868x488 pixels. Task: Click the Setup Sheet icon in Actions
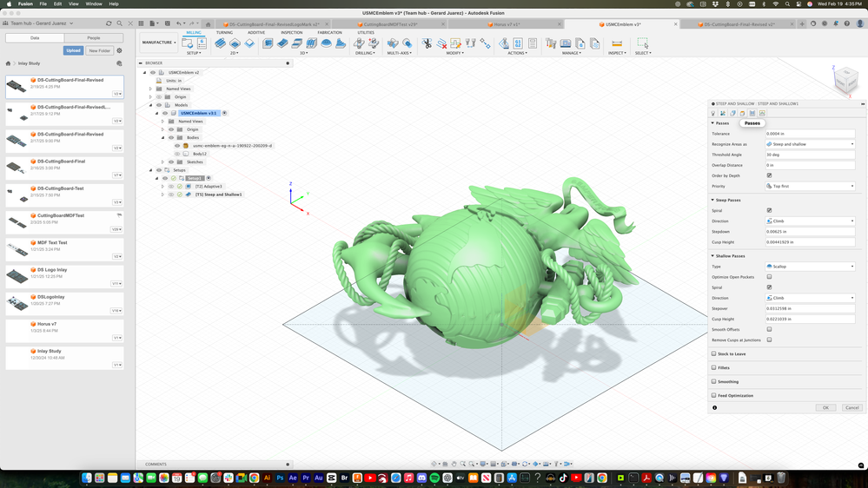(x=533, y=43)
